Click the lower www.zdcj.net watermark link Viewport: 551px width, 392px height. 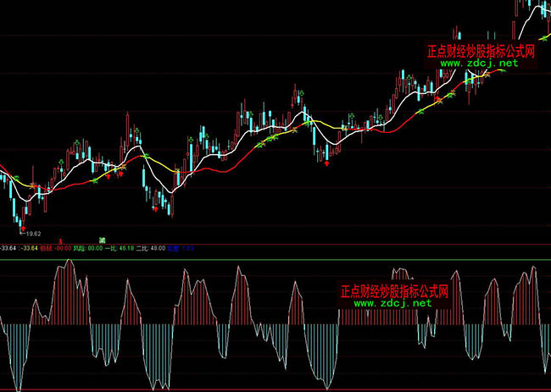(392, 302)
